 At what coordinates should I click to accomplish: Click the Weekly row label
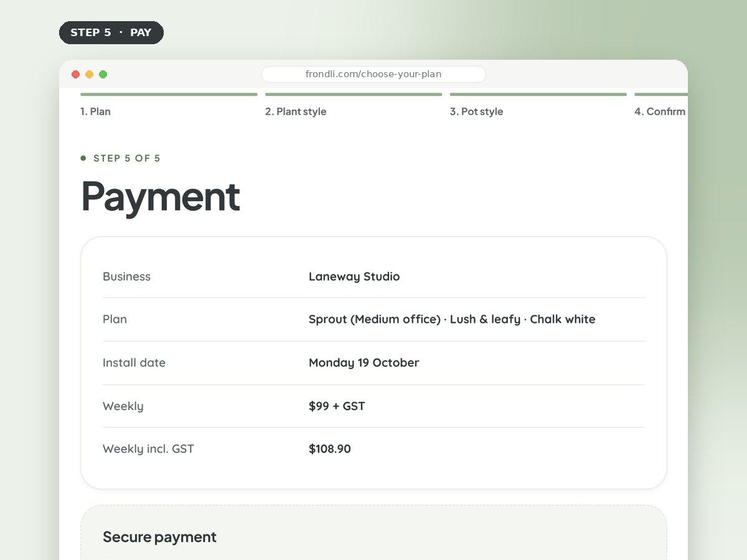pyautogui.click(x=123, y=406)
